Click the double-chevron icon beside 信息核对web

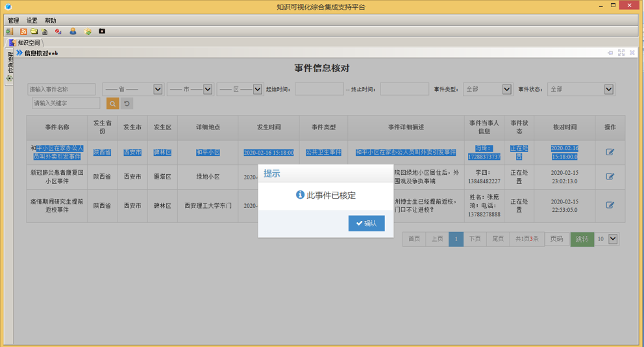click(x=19, y=53)
